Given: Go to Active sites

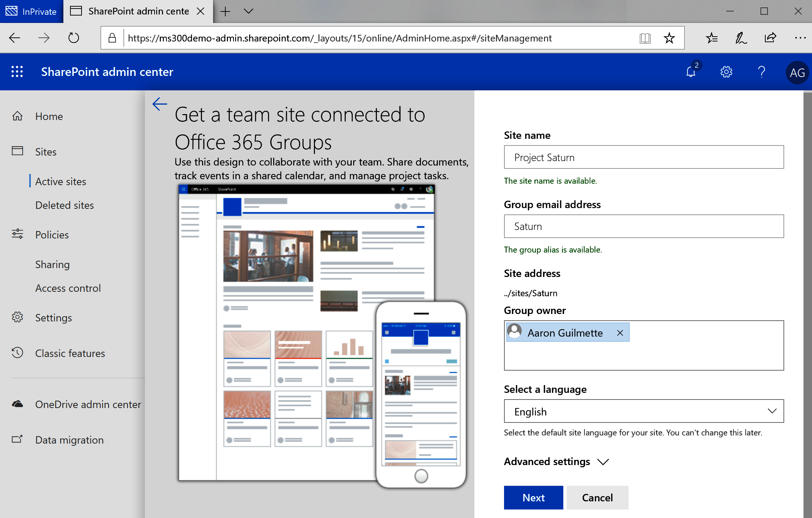Looking at the screenshot, I should coord(61,181).
